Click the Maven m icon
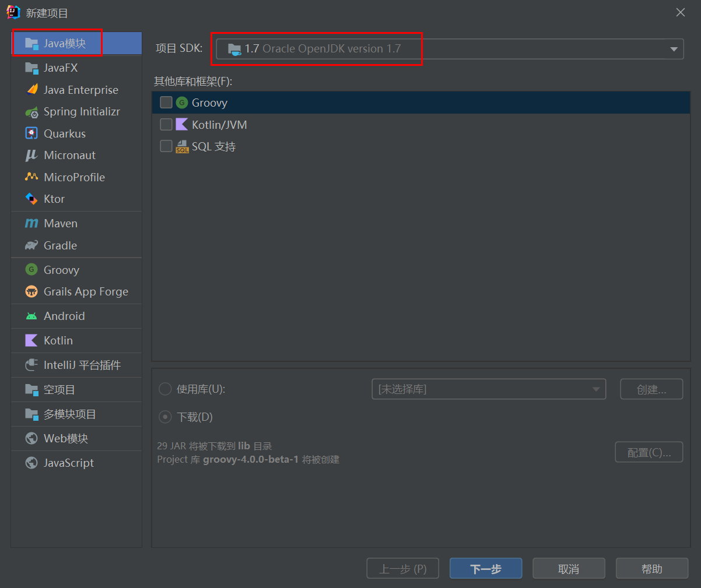701x588 pixels. click(31, 224)
